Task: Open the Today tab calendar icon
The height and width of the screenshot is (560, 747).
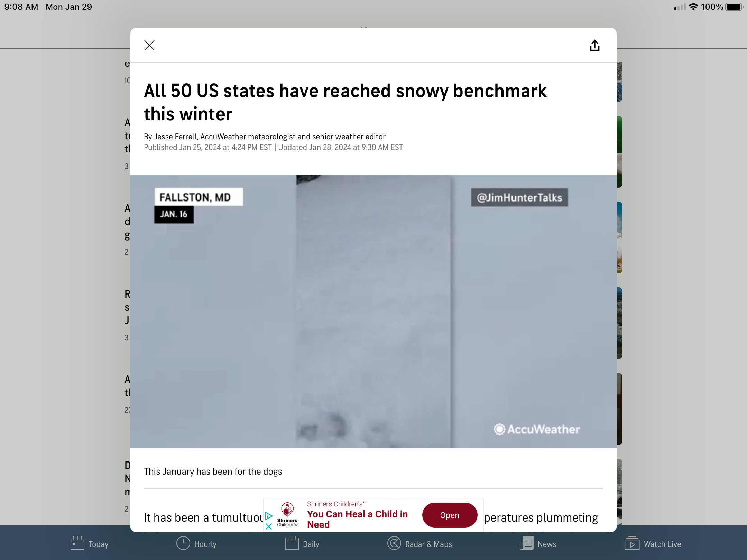Action: [77, 543]
